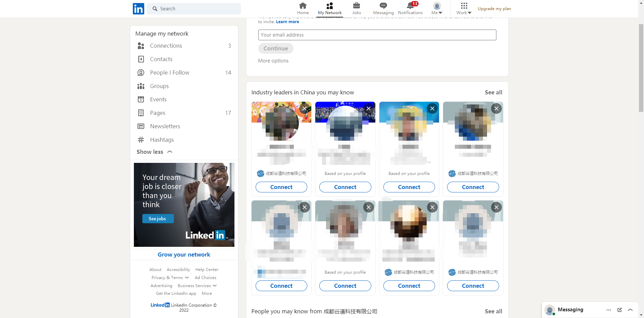This screenshot has height=318, width=644.
Task: Open Connections in Manage my network
Action: pos(166,46)
